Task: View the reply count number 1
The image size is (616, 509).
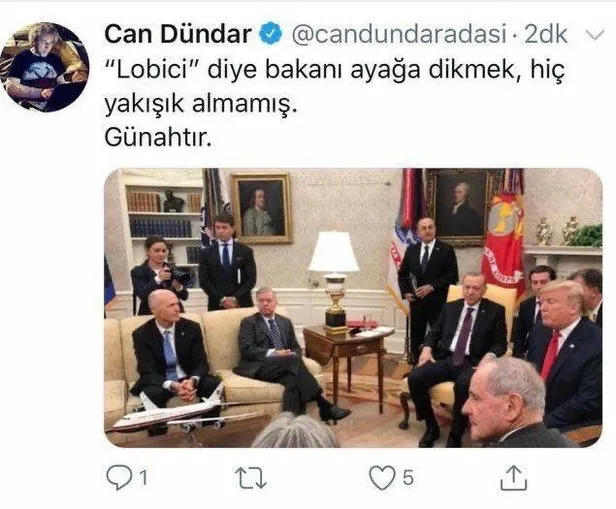Action: [x=143, y=478]
